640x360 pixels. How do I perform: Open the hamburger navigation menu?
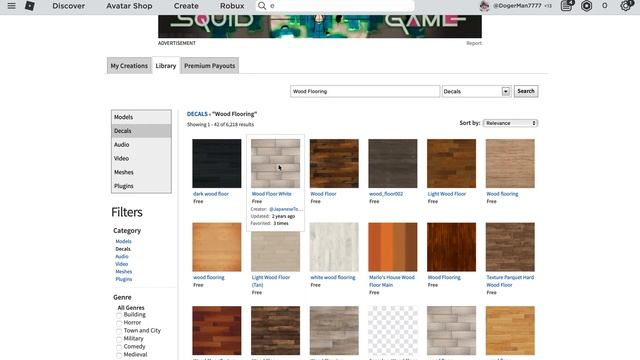click(x=11, y=6)
